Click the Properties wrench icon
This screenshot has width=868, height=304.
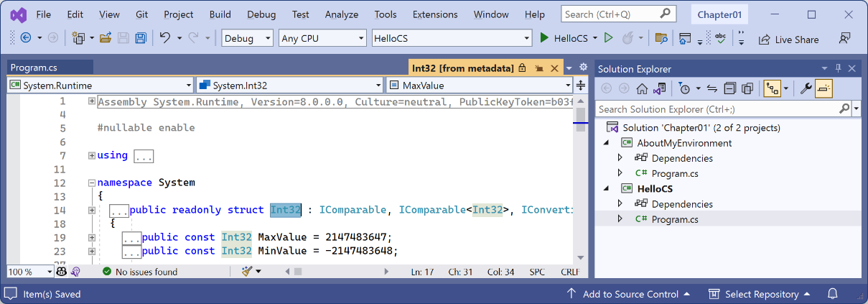point(806,88)
